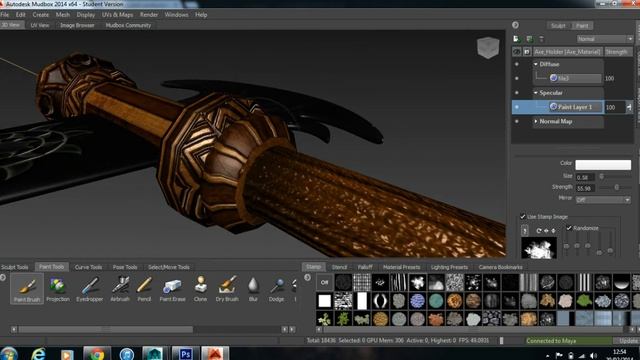
Task: Collapse the Diffuse channel group
Action: (536, 64)
